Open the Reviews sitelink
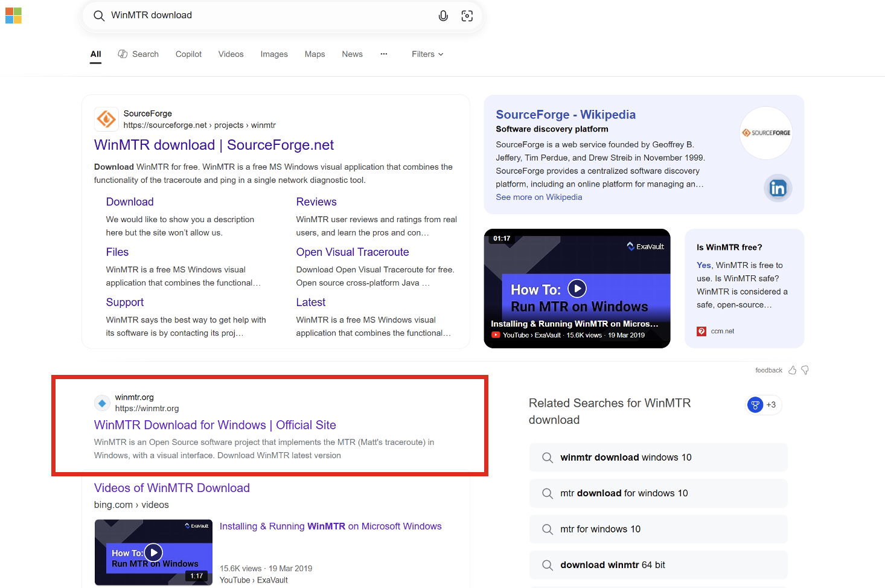The height and width of the screenshot is (588, 885). [x=316, y=202]
